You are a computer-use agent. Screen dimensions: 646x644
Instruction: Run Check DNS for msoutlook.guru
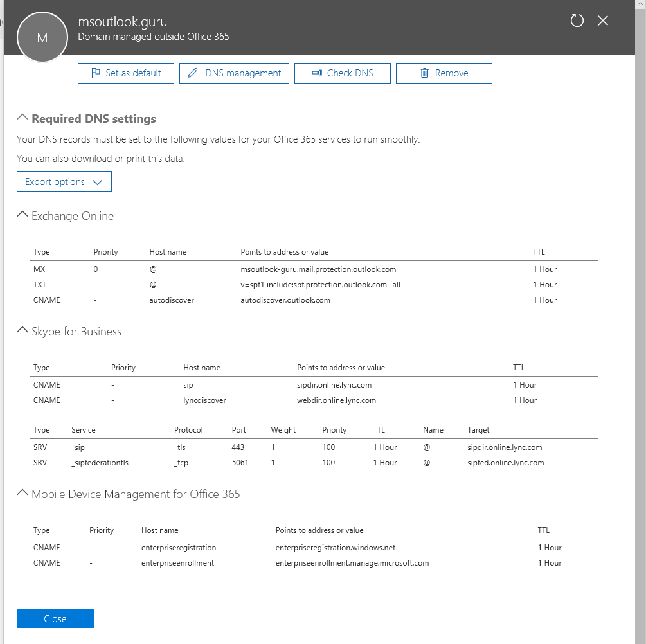tap(342, 73)
